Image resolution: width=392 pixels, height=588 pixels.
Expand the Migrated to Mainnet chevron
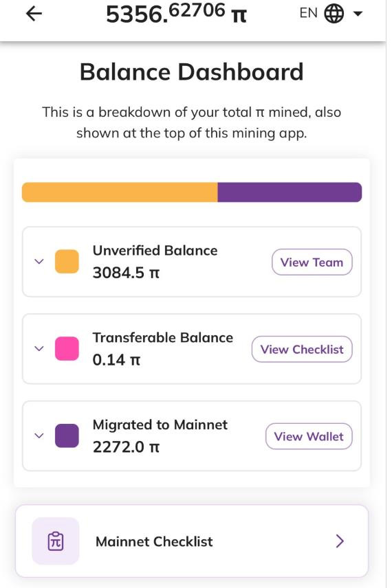click(39, 436)
